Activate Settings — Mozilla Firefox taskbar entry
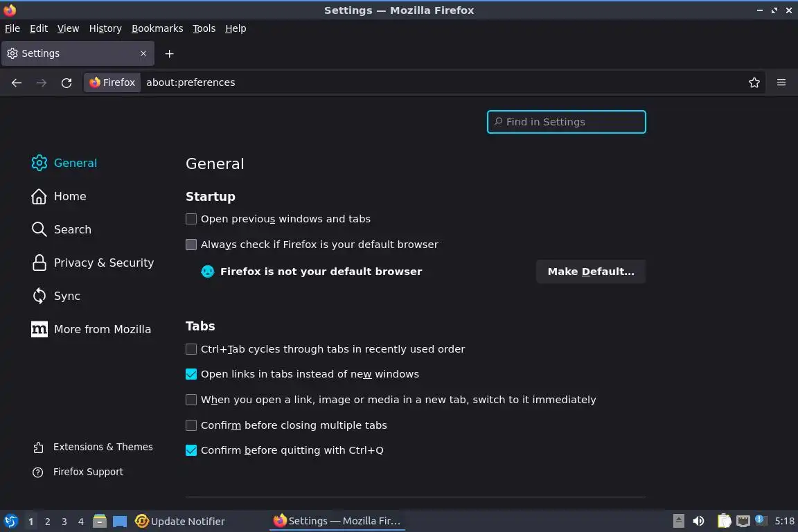798x532 pixels. coord(337,521)
